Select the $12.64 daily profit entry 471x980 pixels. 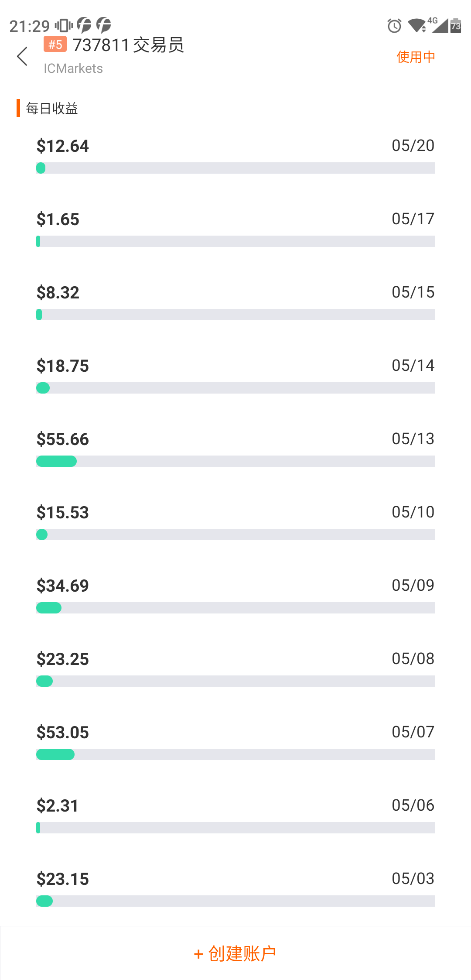pyautogui.click(x=63, y=146)
